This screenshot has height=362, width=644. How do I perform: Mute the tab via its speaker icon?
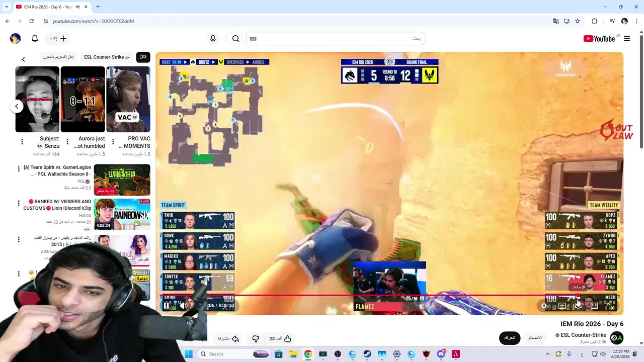click(x=78, y=7)
